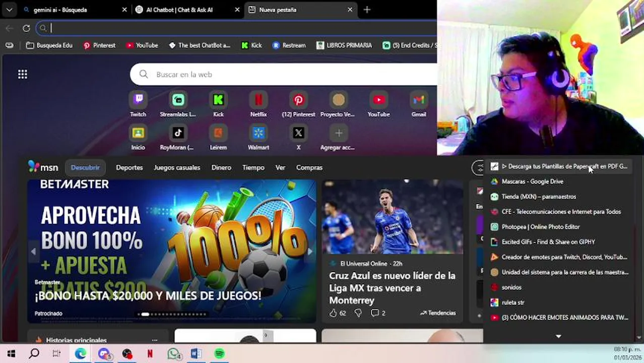The image size is (644, 363).
Task: Select the Juegos casuales MSN tab
Action: (177, 167)
